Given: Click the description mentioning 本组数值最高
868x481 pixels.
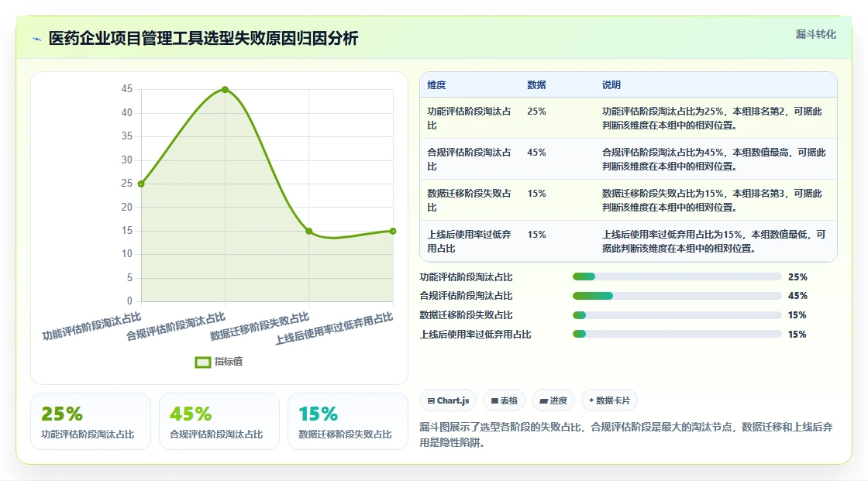Looking at the screenshot, I should tap(714, 159).
